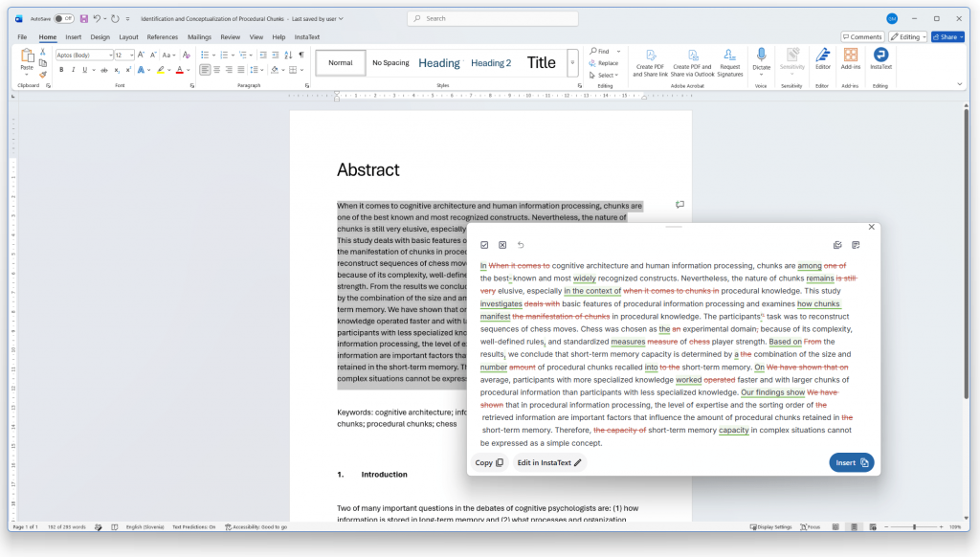Sort paragraph text
The height and width of the screenshot is (557, 980).
288,55
